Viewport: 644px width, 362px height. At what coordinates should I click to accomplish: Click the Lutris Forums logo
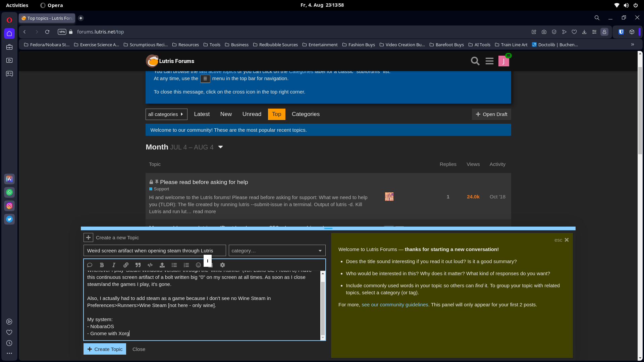coord(170,61)
